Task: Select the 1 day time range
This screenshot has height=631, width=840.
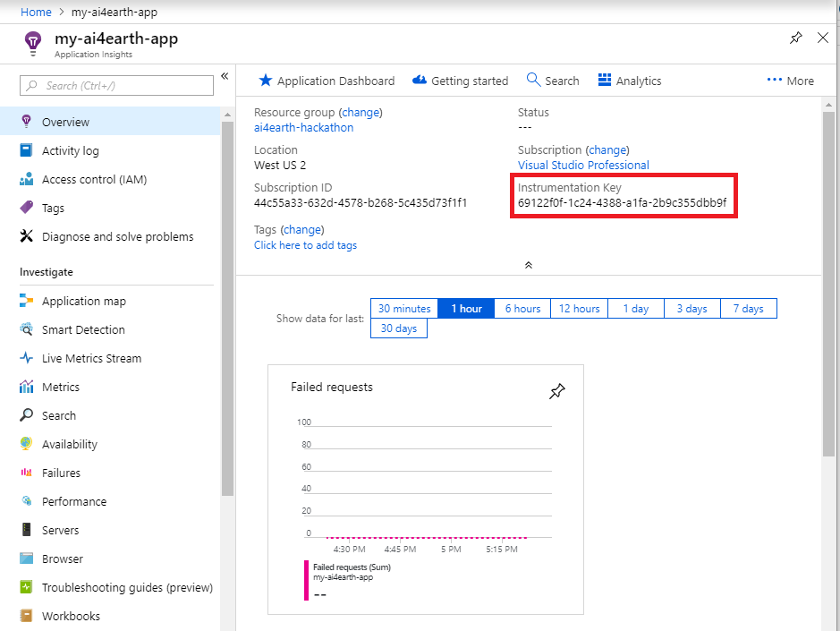Action: [x=636, y=308]
